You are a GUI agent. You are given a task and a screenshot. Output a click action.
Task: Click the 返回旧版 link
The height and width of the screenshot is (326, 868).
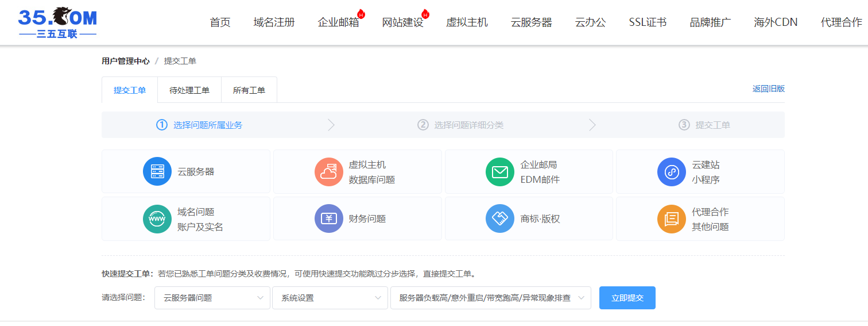pos(768,89)
